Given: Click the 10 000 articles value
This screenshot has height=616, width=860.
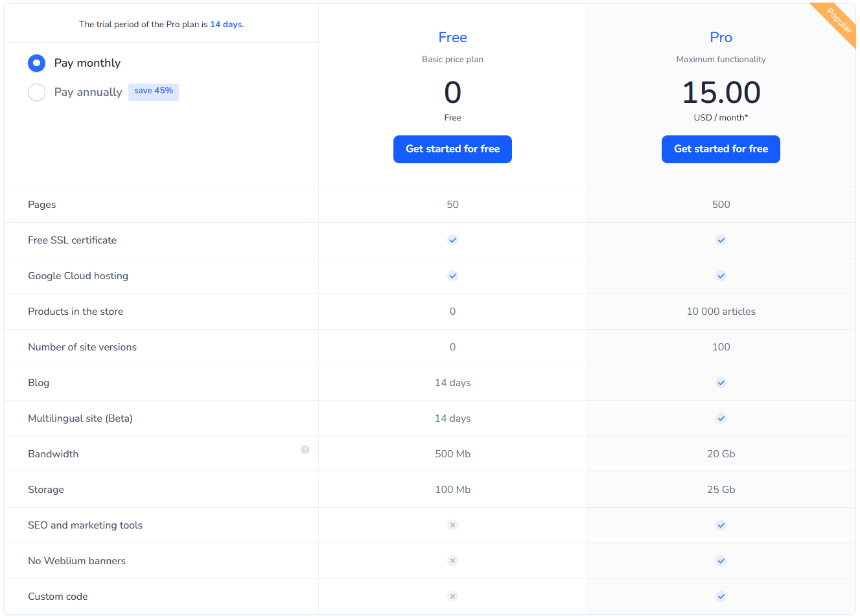Looking at the screenshot, I should pos(721,312).
